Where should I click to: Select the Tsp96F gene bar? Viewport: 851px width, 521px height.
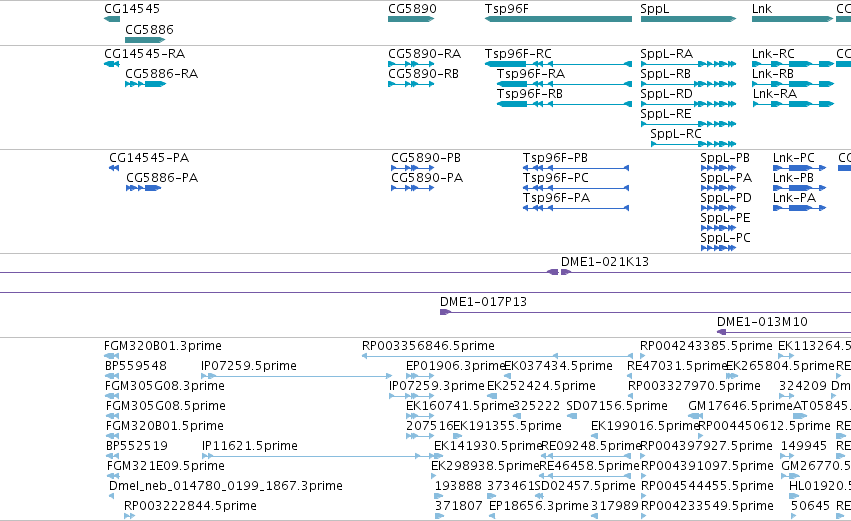click(x=558, y=19)
